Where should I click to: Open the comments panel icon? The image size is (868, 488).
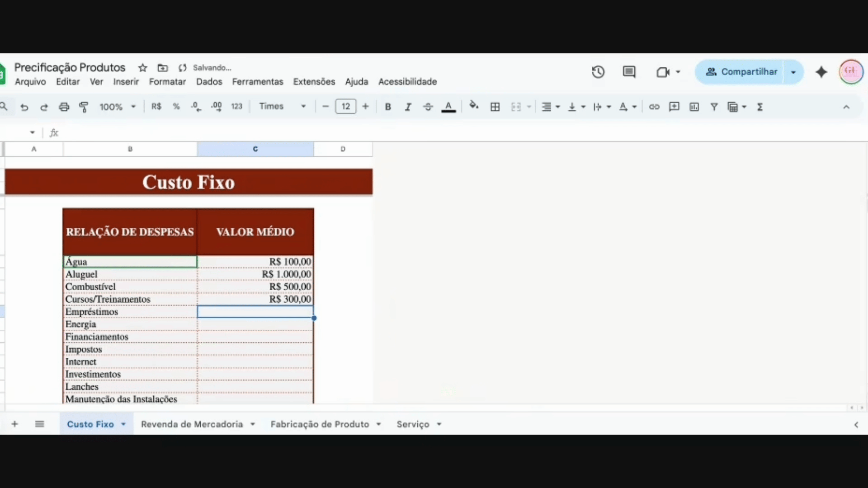(x=629, y=72)
